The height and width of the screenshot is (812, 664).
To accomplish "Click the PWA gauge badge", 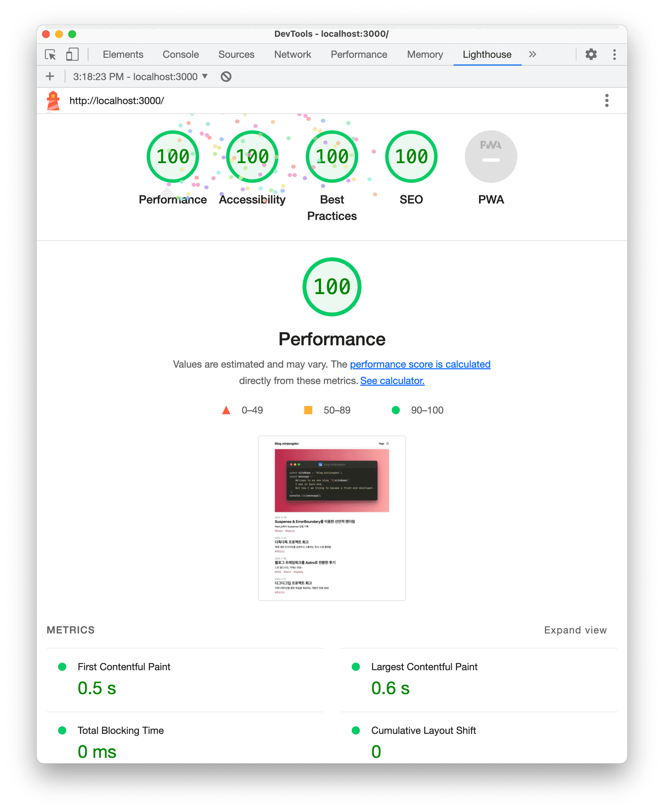I will pos(491,157).
